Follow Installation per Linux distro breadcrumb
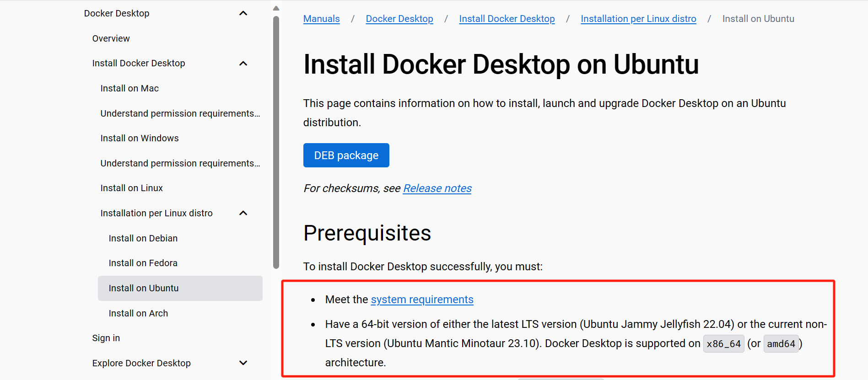 pyautogui.click(x=638, y=19)
